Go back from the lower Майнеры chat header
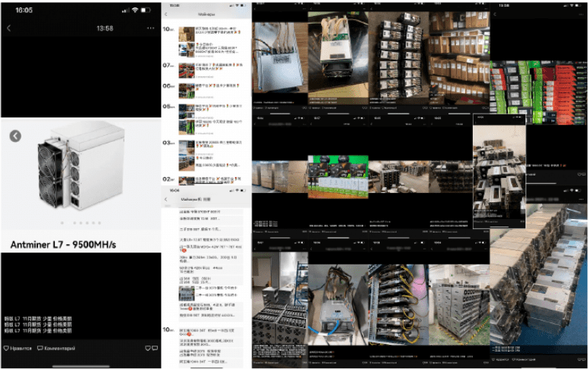The width and height of the screenshot is (588, 370). [166, 199]
